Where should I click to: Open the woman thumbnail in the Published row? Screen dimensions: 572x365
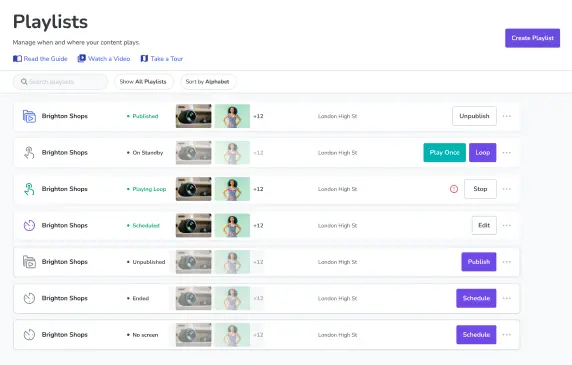232,116
